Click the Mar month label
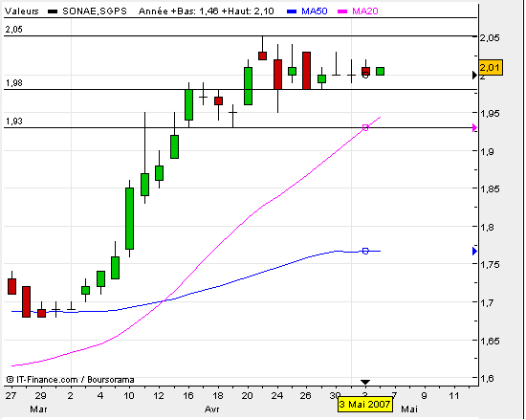Viewport: 526px width, 420px height. [38, 409]
